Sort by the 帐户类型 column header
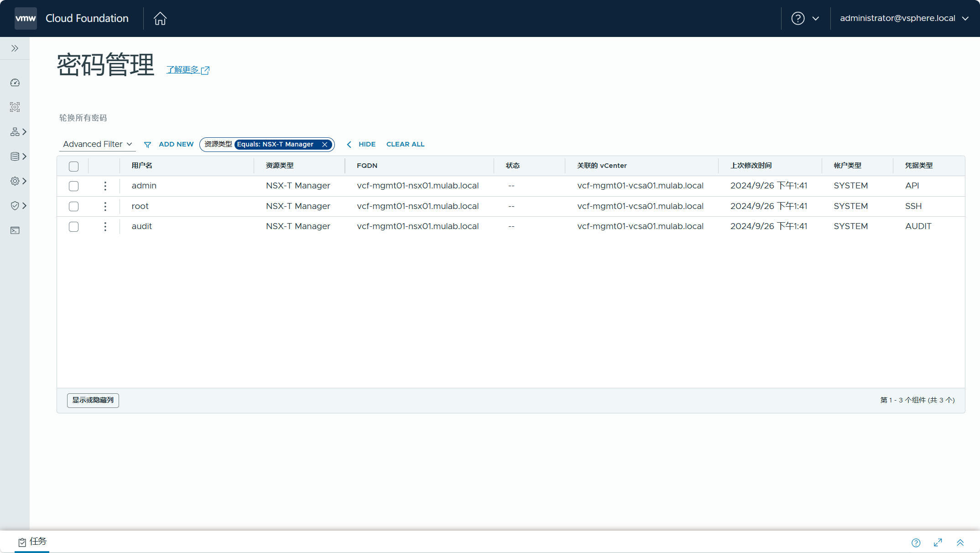Image resolution: width=980 pixels, height=553 pixels. click(847, 166)
